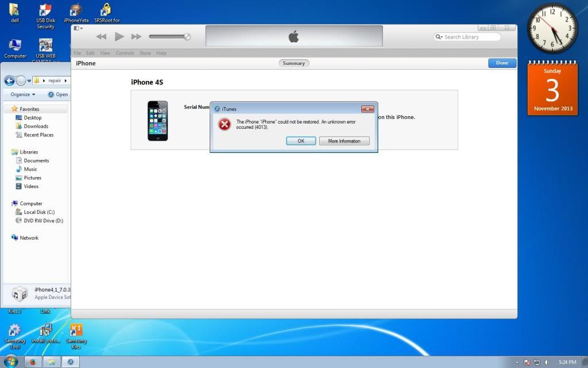The height and width of the screenshot is (368, 588).
Task: Click the Windows Start button
Action: click(10, 362)
